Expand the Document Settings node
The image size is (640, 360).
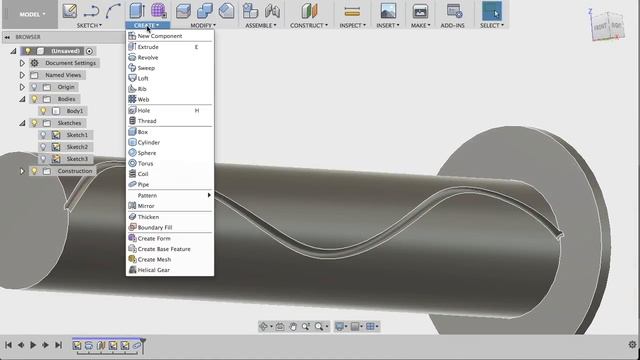[22, 63]
